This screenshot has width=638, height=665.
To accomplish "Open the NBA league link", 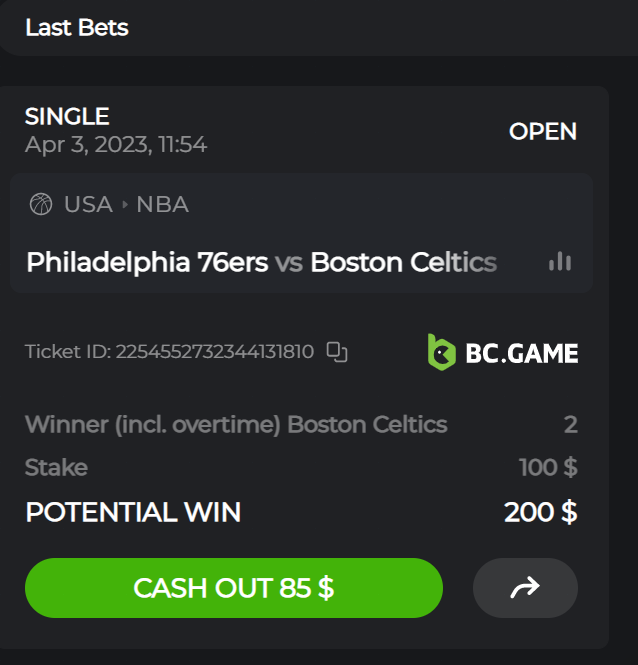I will [162, 205].
